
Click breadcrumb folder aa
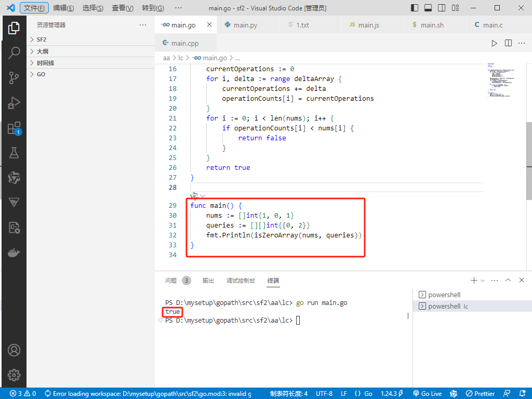tap(166, 58)
